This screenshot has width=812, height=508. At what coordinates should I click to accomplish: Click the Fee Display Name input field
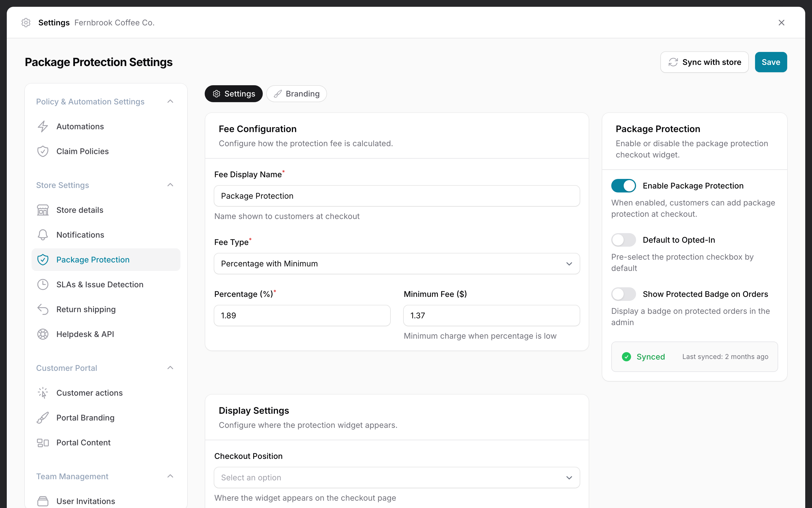pyautogui.click(x=397, y=196)
